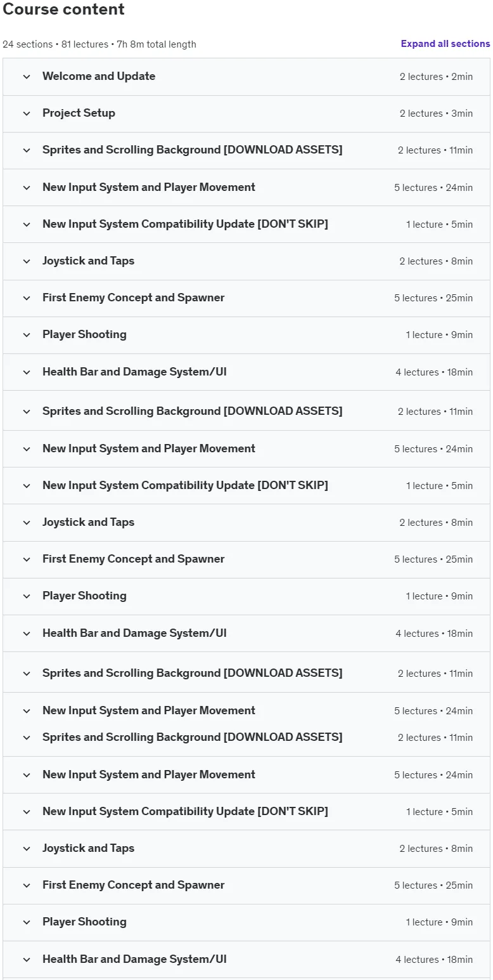Viewport: 493px width, 980px height.
Task: Click chevron of the first Compatibility Update [DON'T SKIP] section
Action: 27,225
